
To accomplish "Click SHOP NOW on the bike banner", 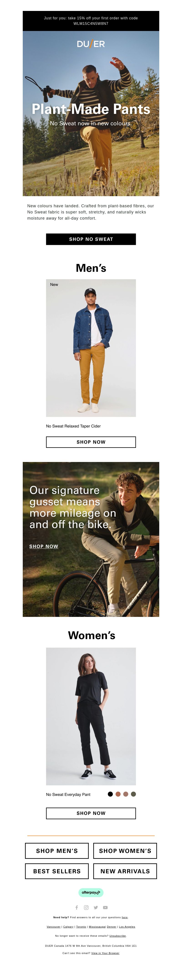I will coord(44,546).
